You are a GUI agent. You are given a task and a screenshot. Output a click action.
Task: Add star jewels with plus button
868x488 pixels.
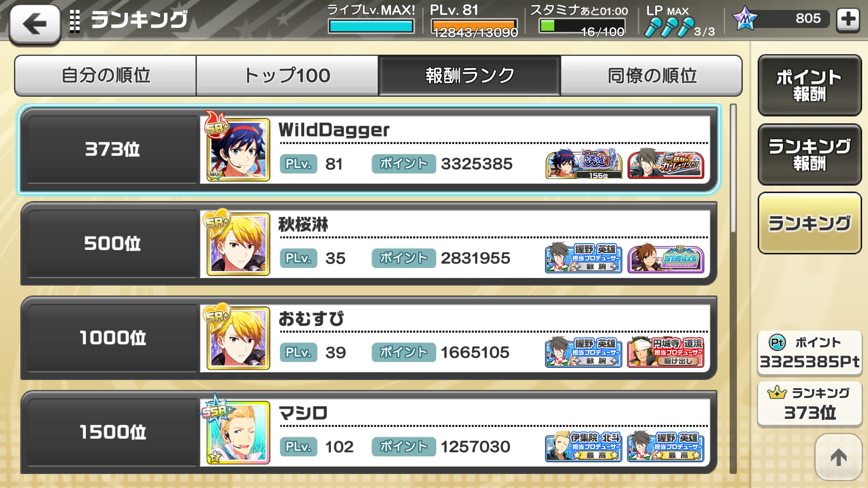[848, 19]
